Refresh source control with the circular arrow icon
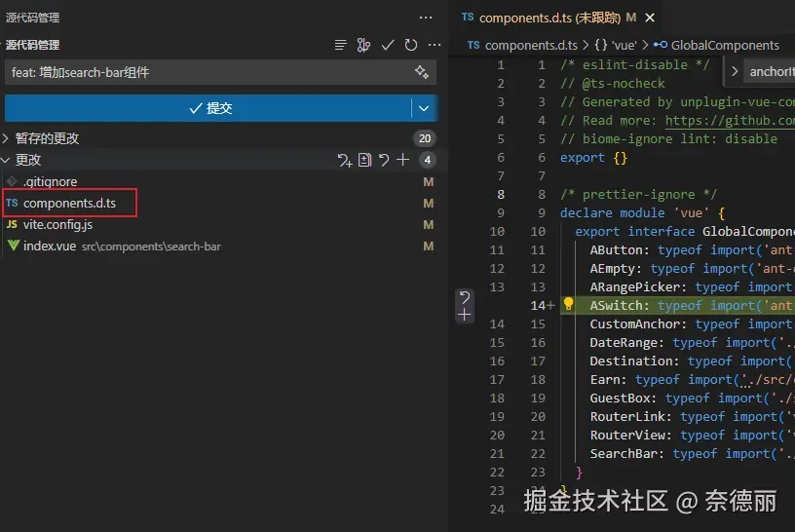 (x=411, y=45)
